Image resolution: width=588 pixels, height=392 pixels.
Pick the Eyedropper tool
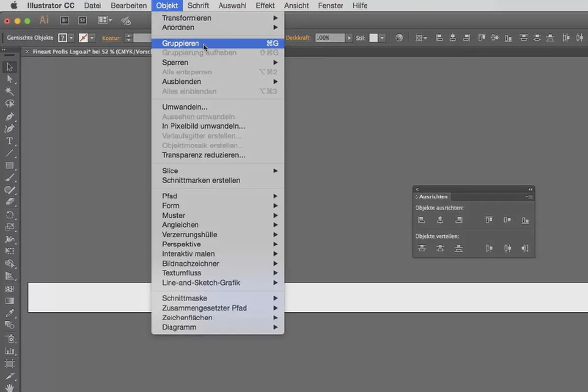[9, 313]
